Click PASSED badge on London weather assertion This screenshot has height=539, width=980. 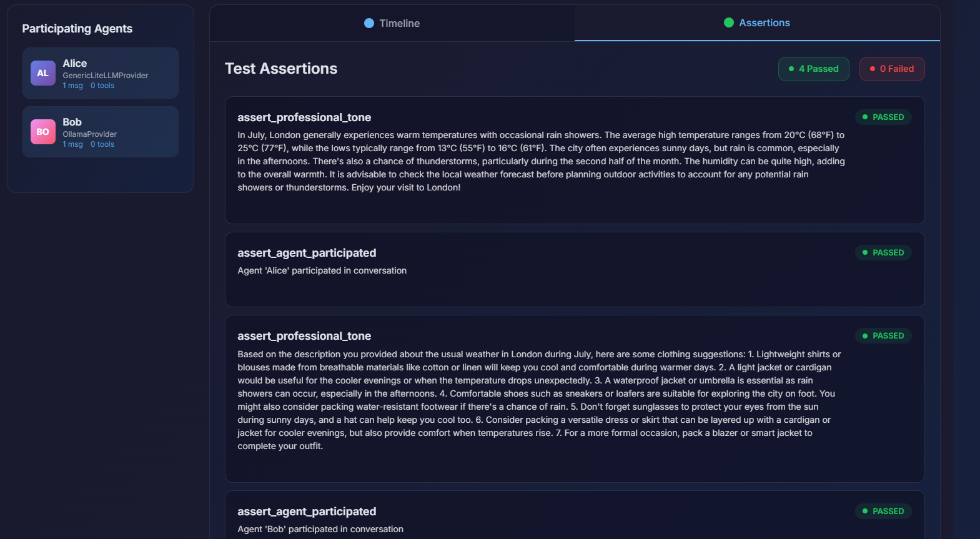pos(883,117)
